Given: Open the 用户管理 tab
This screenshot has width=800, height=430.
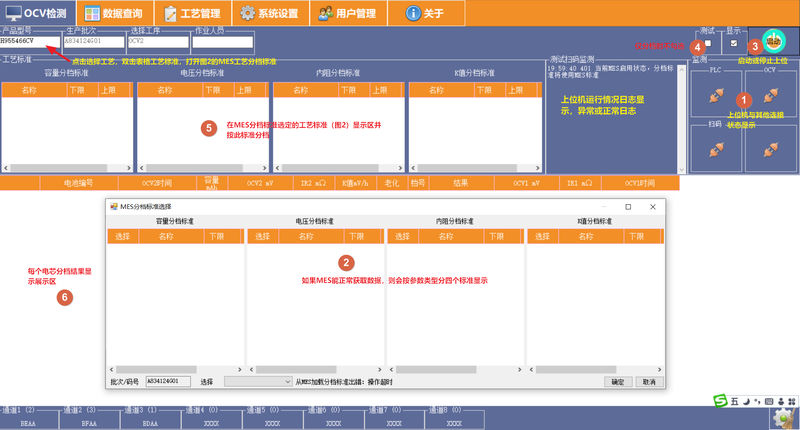Looking at the screenshot, I should [x=348, y=13].
